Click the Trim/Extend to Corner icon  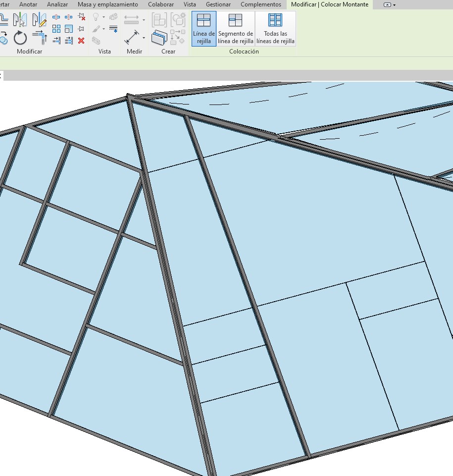[x=39, y=38]
